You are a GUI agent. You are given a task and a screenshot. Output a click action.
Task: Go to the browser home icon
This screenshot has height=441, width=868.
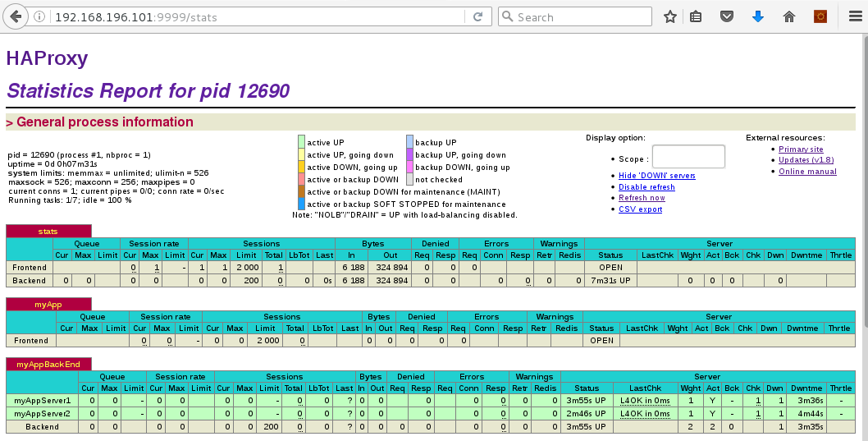pyautogui.click(x=789, y=17)
